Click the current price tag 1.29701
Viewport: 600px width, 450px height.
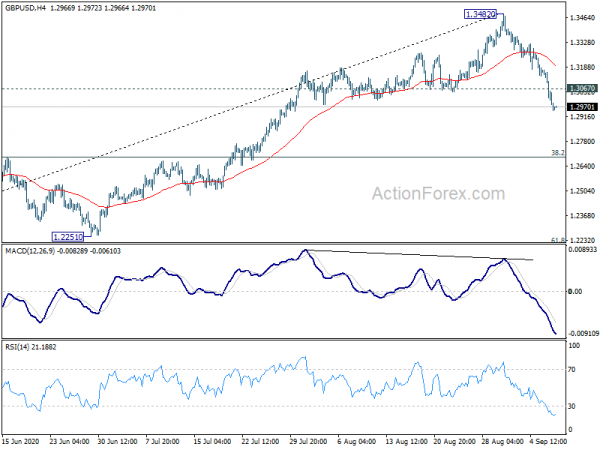tap(582, 107)
